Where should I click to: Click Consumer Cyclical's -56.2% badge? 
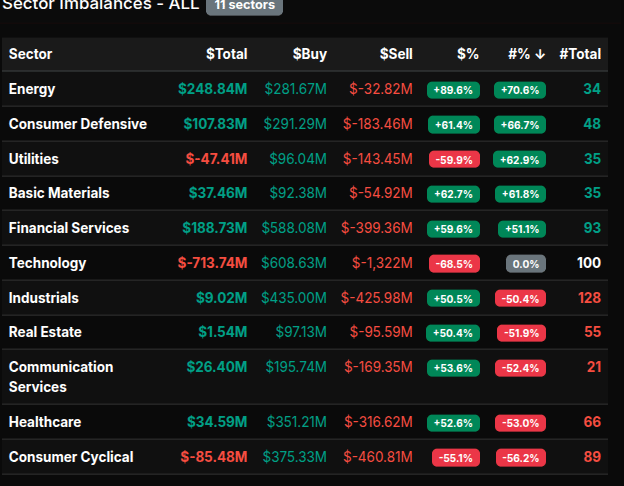[x=519, y=458]
